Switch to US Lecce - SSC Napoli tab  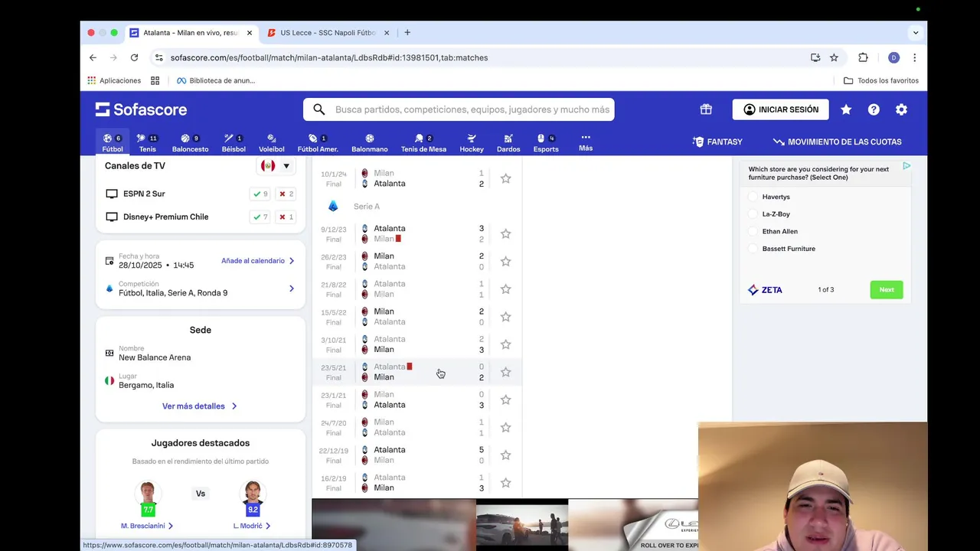click(328, 33)
